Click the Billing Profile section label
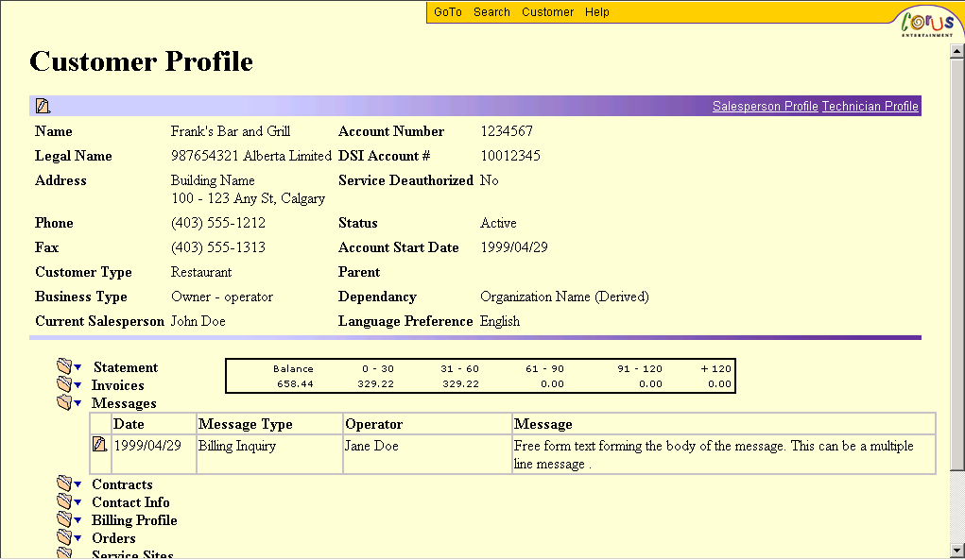The height and width of the screenshot is (560, 965). click(134, 520)
